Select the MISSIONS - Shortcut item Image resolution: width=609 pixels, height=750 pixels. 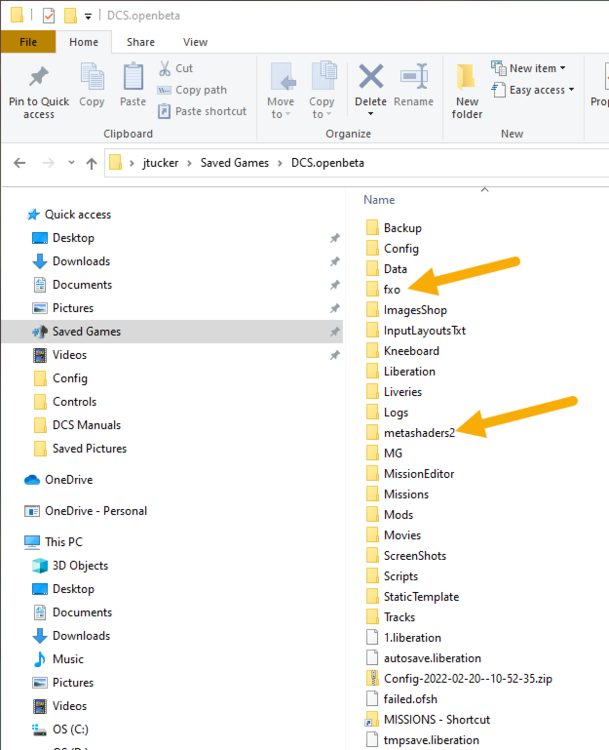(437, 720)
